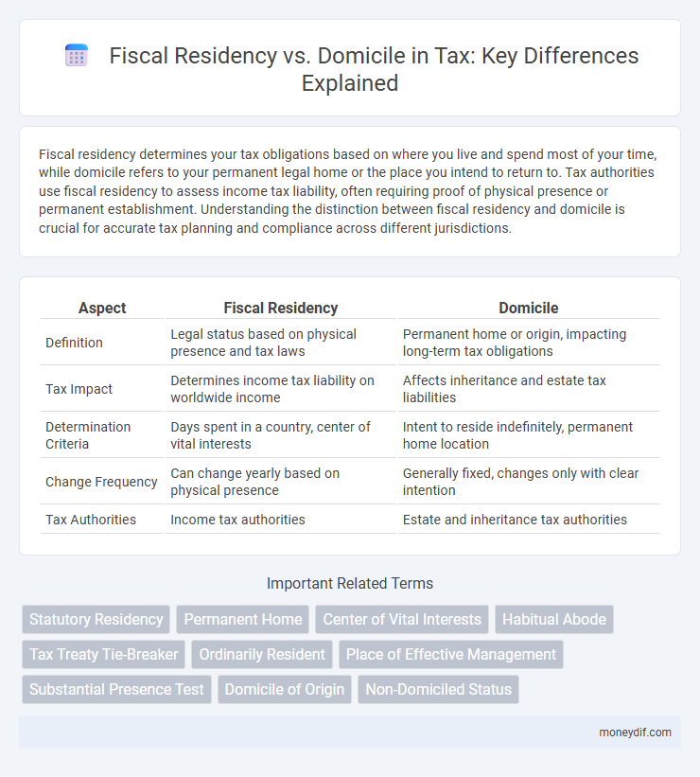Open the Statutory Residency term
The width and height of the screenshot is (700, 777).
pos(96,619)
